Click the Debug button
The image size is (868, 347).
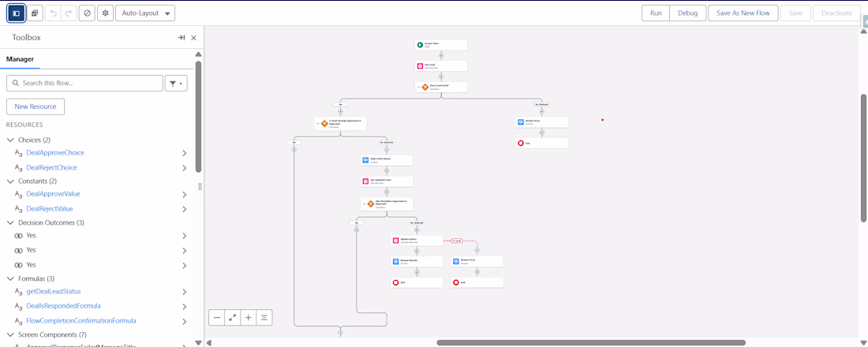click(x=687, y=13)
